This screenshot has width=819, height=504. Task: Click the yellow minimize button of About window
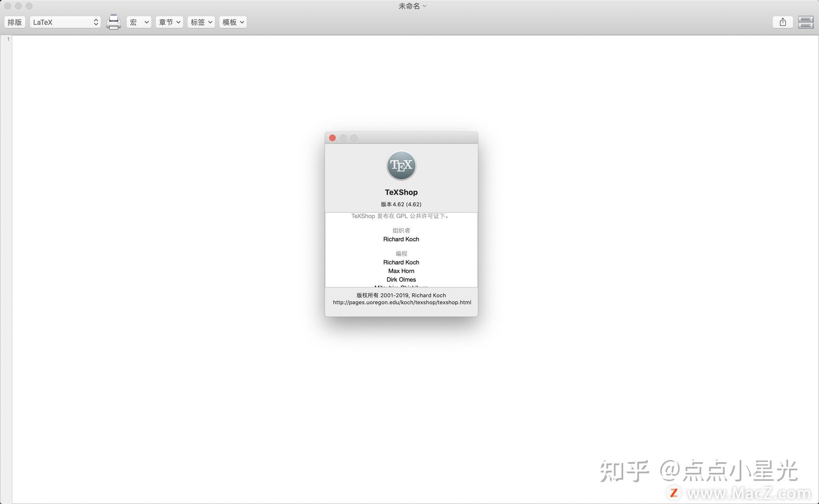[x=343, y=138]
